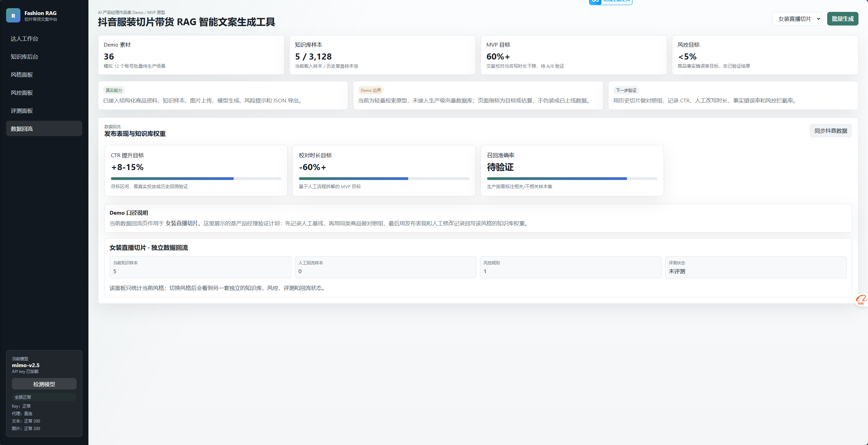The height and width of the screenshot is (445, 868).
Task: Click caption 基于人工流程拆解的 MVP 目标
Action: pos(330,186)
